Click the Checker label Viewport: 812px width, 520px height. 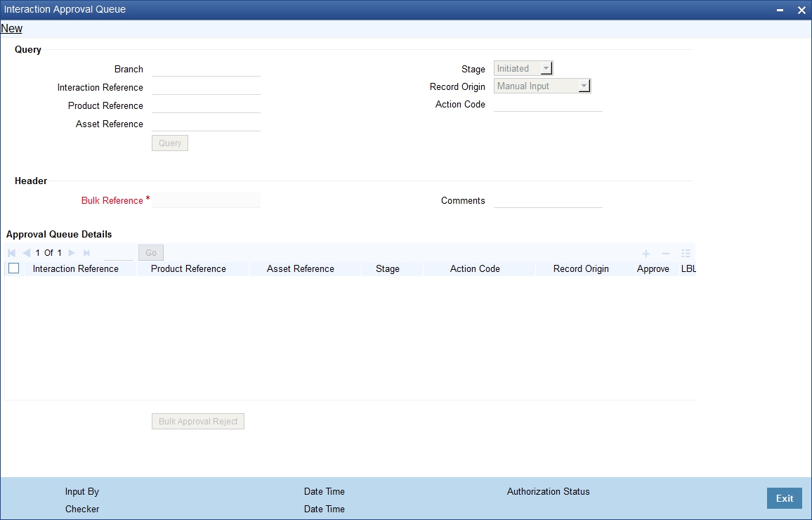(x=81, y=509)
